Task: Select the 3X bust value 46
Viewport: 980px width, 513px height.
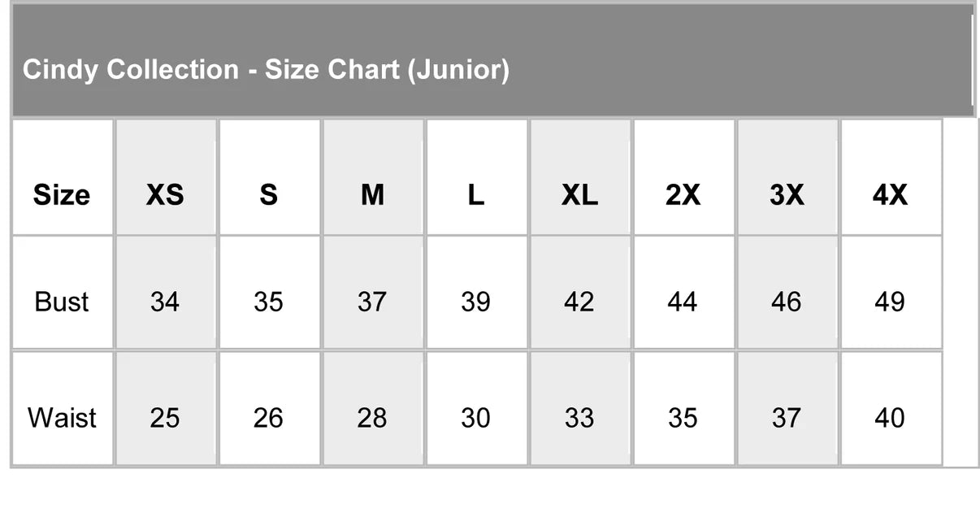Action: pyautogui.click(x=787, y=302)
